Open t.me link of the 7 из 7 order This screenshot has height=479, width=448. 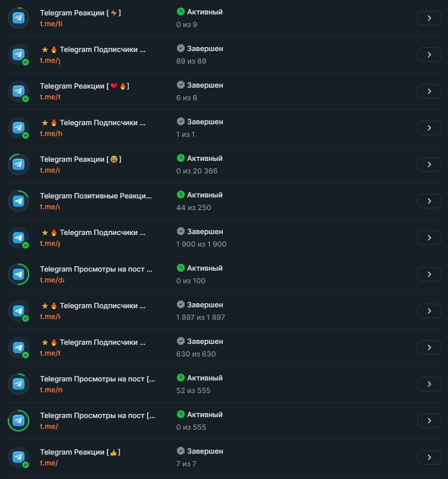tap(49, 463)
